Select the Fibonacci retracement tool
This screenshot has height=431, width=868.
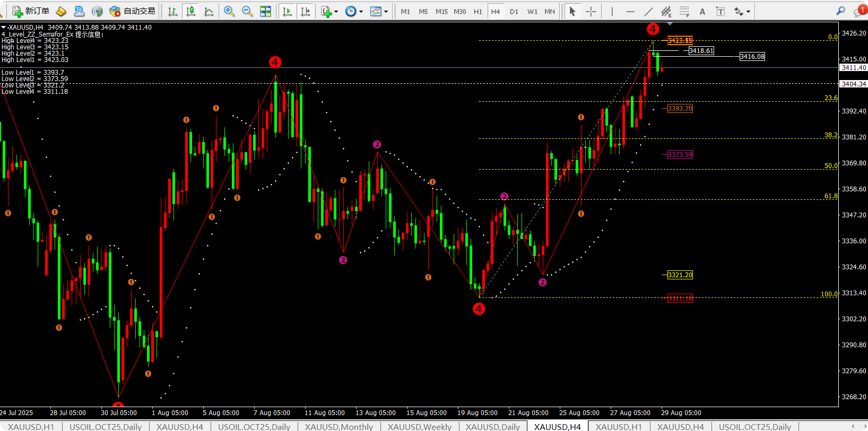[x=684, y=11]
